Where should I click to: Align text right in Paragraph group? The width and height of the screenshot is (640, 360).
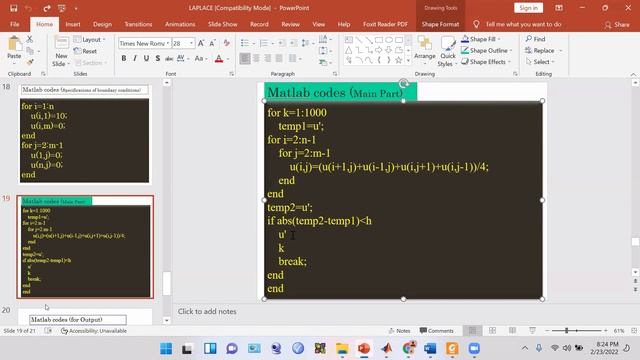(268, 59)
